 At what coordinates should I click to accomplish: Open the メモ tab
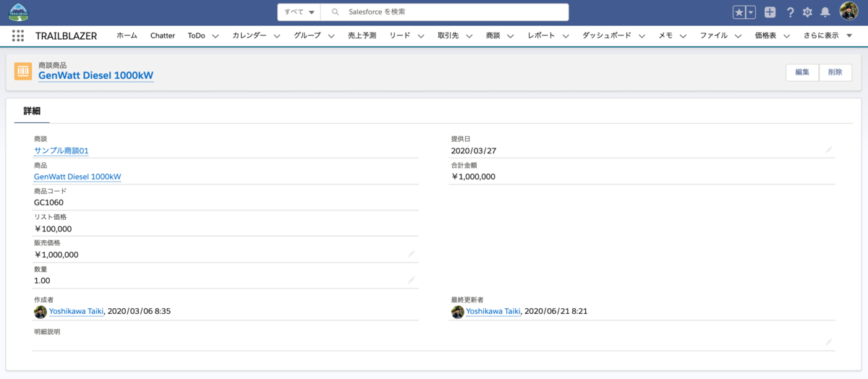tap(665, 35)
